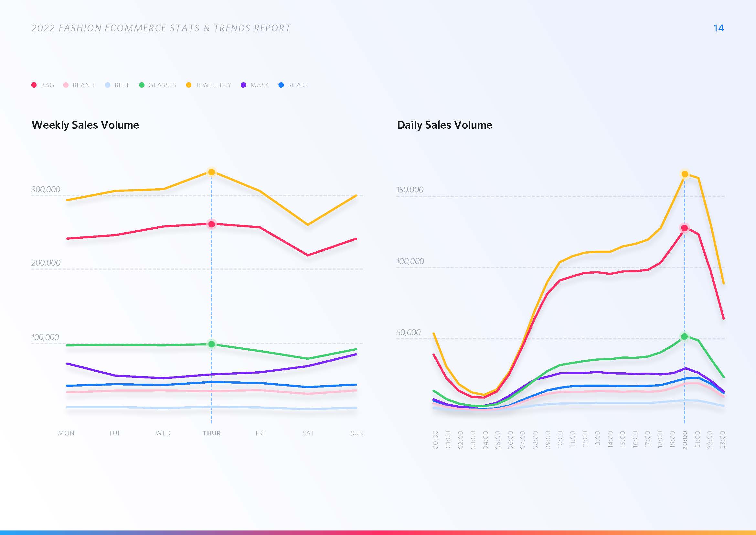756x535 pixels.
Task: Click the bag Thursday marker in weekly chart
Action: (x=212, y=224)
